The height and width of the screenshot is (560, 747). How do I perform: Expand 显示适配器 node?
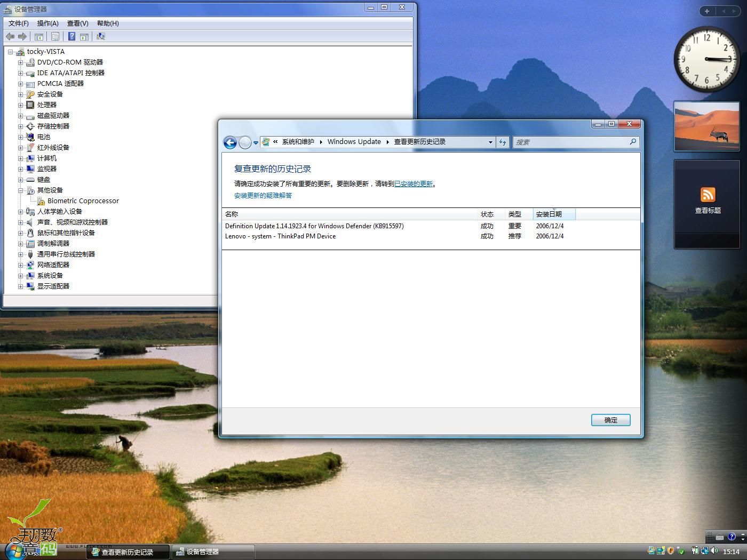(x=21, y=286)
